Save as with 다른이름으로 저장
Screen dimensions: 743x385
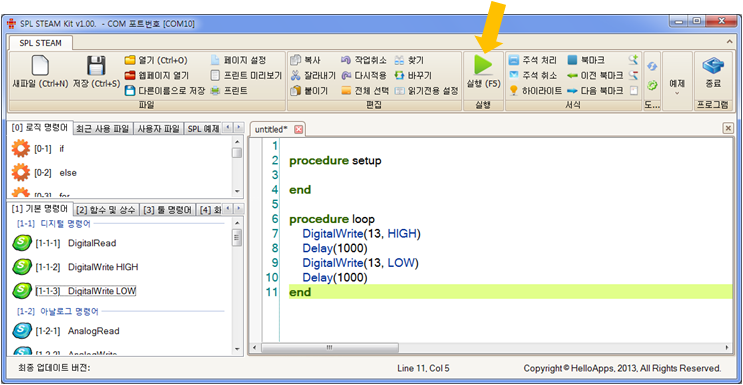tap(164, 90)
